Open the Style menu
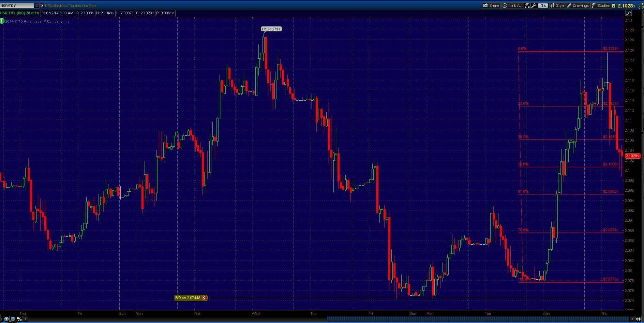This screenshot has width=644, height=323. (557, 5)
